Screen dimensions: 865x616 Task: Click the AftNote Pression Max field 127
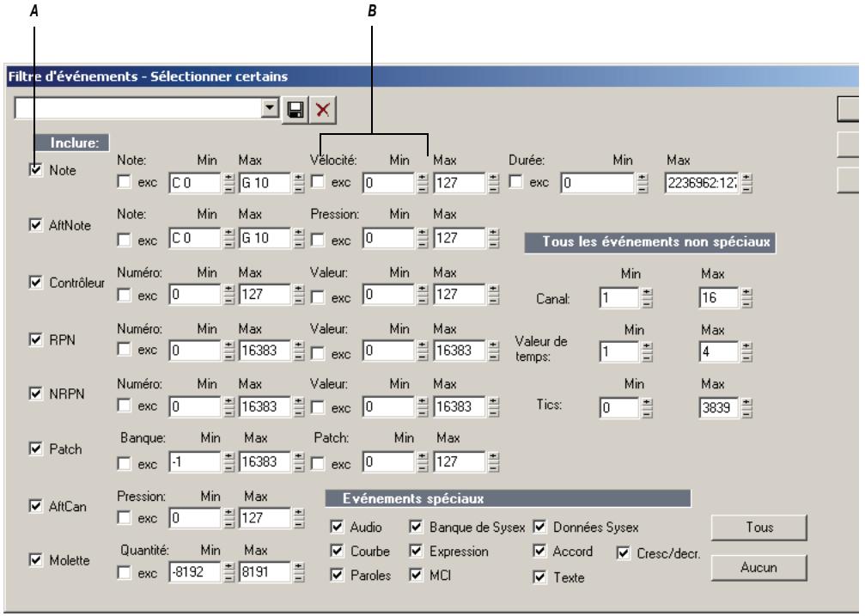[459, 238]
